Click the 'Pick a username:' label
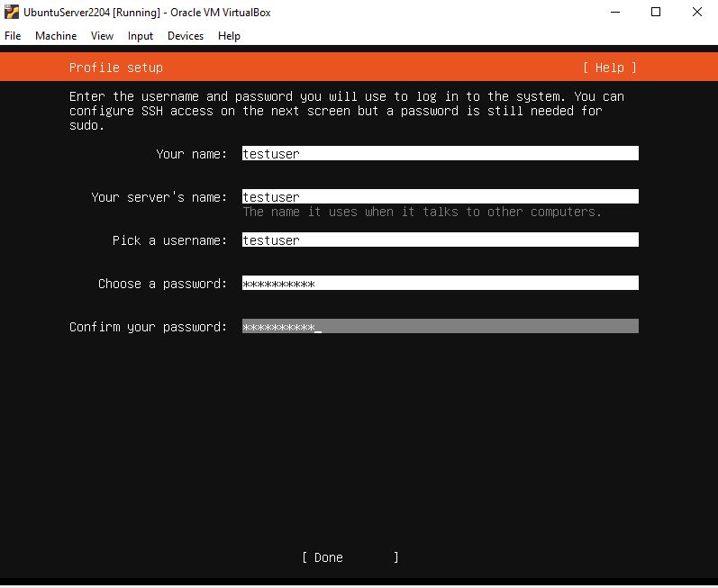The image size is (718, 588). click(x=169, y=240)
